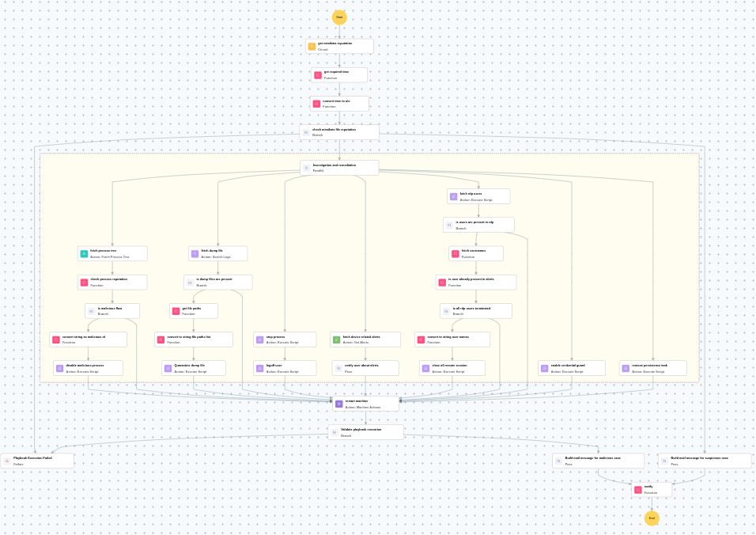Click warning icon on Playbook Execution Failed
Image resolution: width=756 pixels, height=535 pixels.
point(7,461)
